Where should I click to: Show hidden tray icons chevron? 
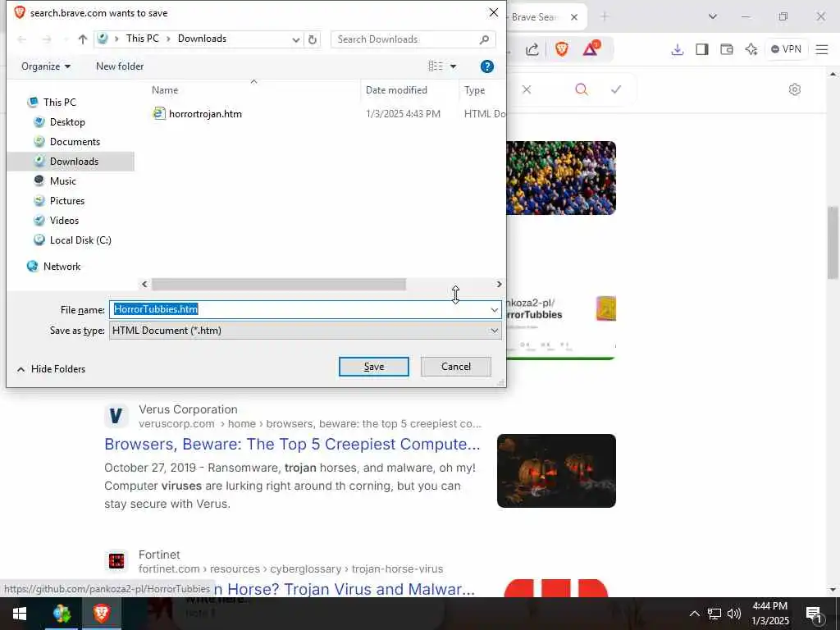(x=694, y=614)
